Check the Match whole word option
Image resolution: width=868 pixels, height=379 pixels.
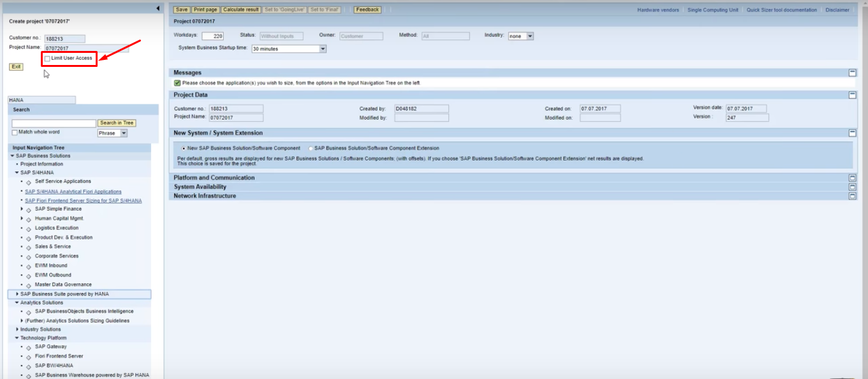coord(14,132)
